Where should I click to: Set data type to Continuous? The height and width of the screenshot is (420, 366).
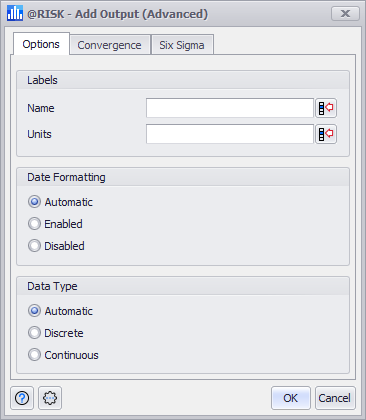pos(63,355)
